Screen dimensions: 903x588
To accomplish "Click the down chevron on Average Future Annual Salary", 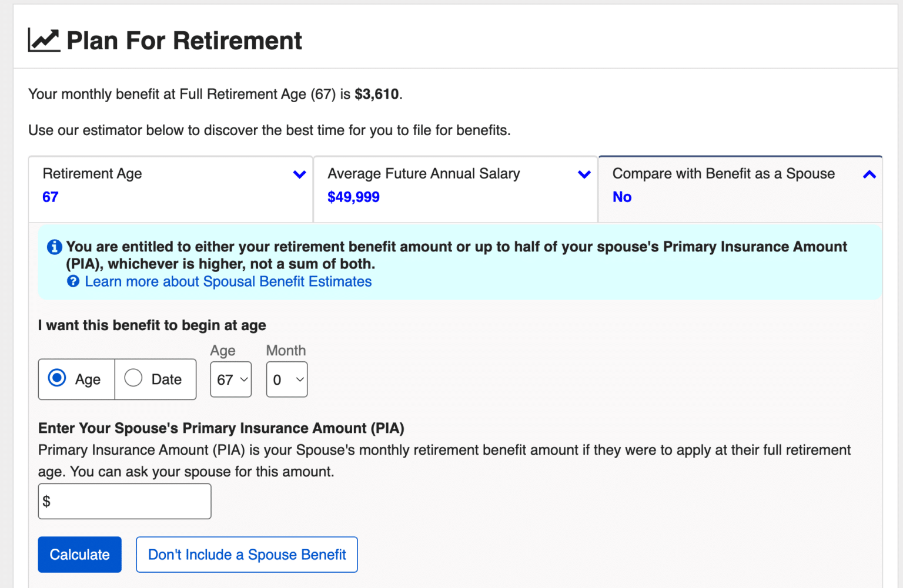I will [584, 174].
